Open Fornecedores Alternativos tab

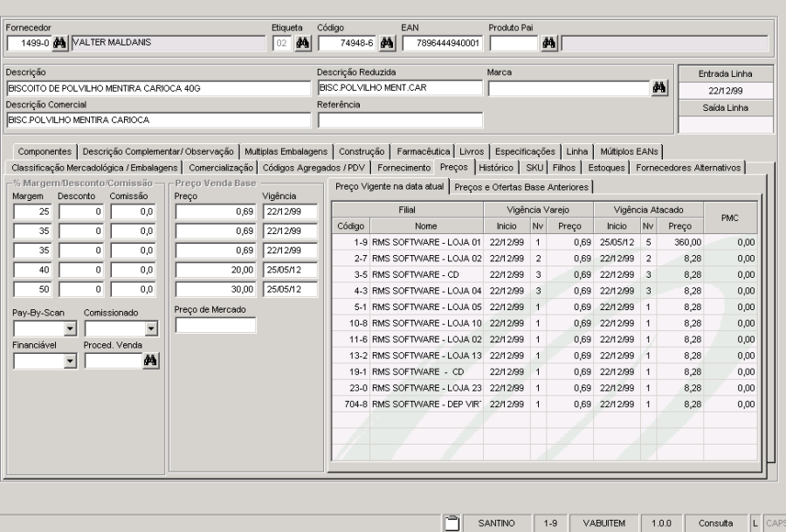coord(688,168)
